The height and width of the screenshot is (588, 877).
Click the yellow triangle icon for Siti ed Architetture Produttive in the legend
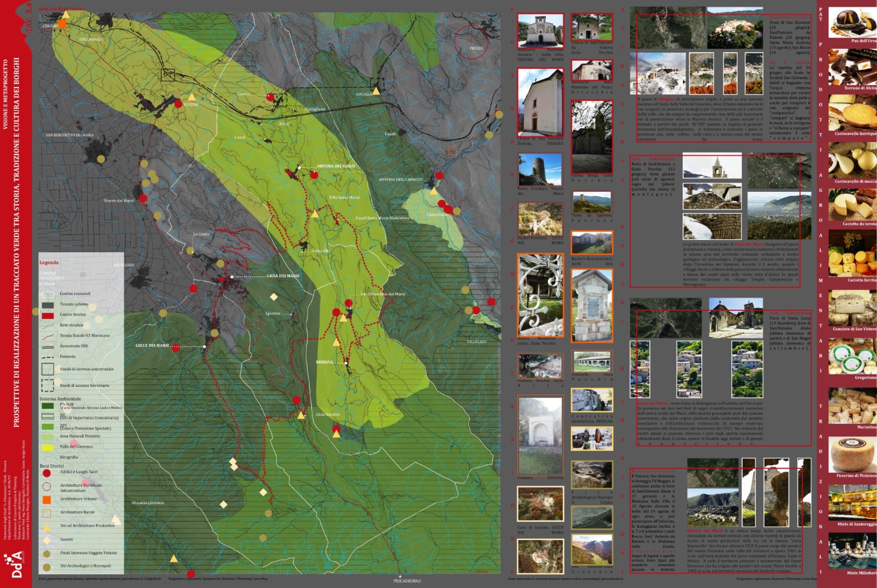tap(47, 527)
